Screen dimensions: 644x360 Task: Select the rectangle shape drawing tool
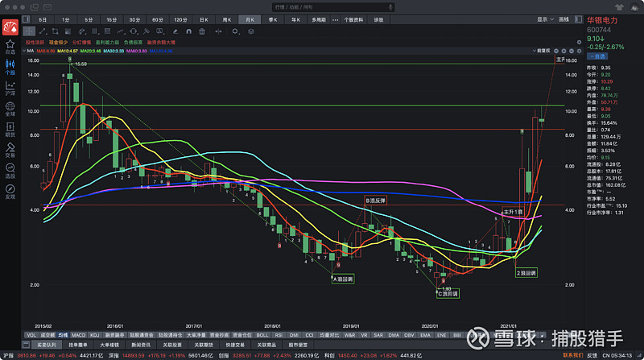tap(55, 31)
